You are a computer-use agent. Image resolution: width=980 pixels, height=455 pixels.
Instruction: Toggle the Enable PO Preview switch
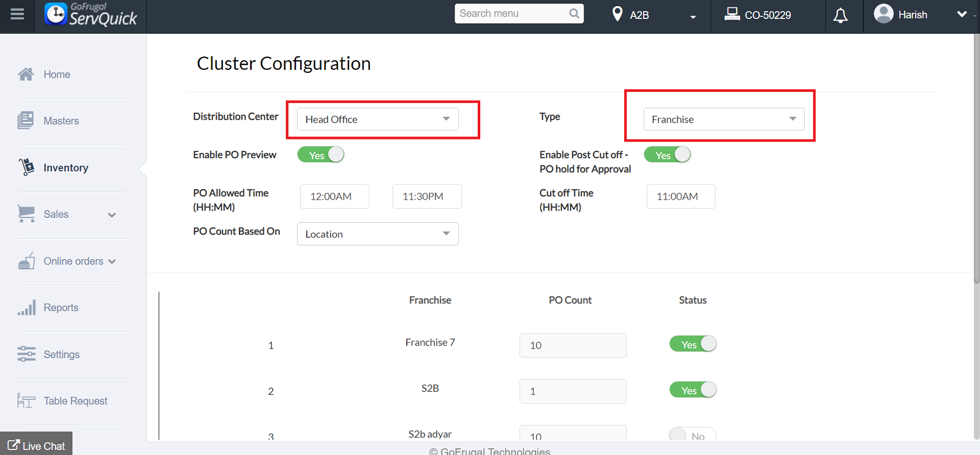pyautogui.click(x=320, y=155)
